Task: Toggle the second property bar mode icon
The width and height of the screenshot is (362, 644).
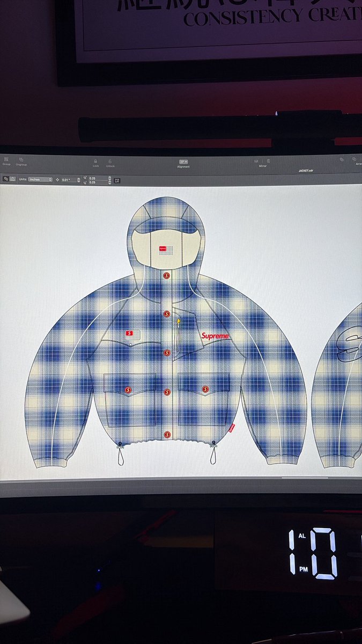Action: coord(13,179)
